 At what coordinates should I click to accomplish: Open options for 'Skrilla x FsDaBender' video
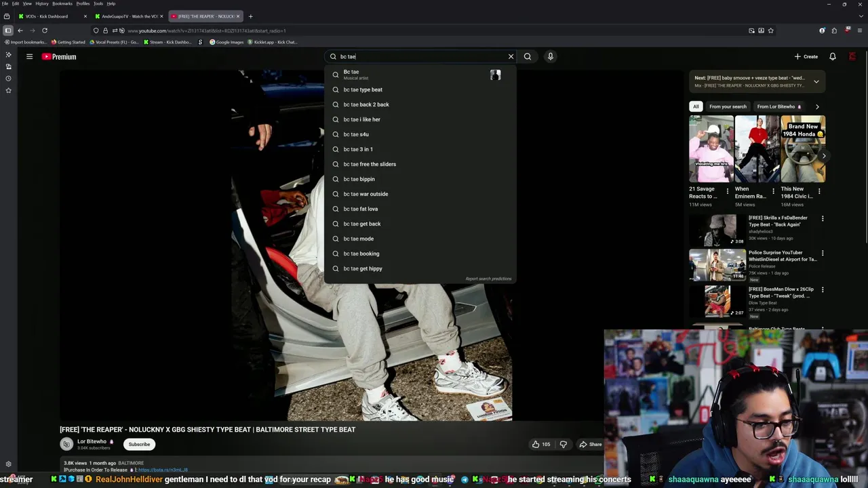click(x=823, y=218)
